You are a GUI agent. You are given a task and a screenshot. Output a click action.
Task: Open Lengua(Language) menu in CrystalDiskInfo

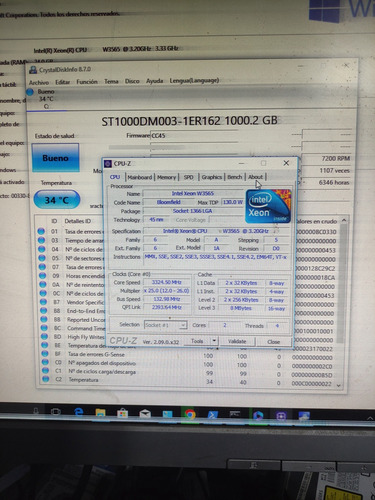click(194, 80)
